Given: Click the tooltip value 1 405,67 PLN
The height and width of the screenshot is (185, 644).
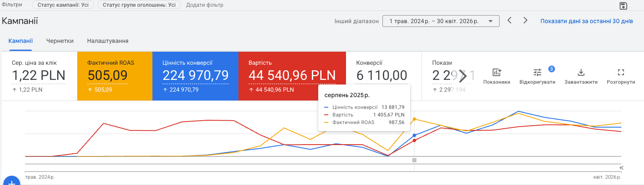Looking at the screenshot, I should [x=389, y=115].
